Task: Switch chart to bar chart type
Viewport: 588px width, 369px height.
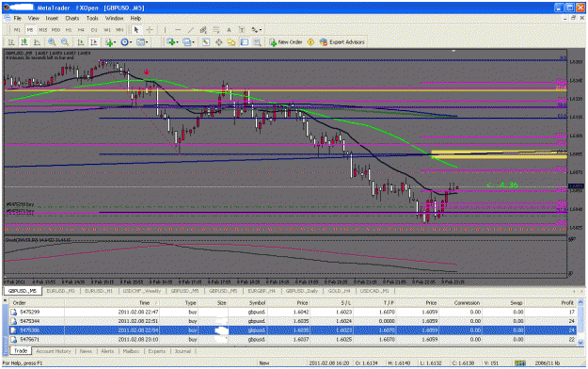Action: 11,42
